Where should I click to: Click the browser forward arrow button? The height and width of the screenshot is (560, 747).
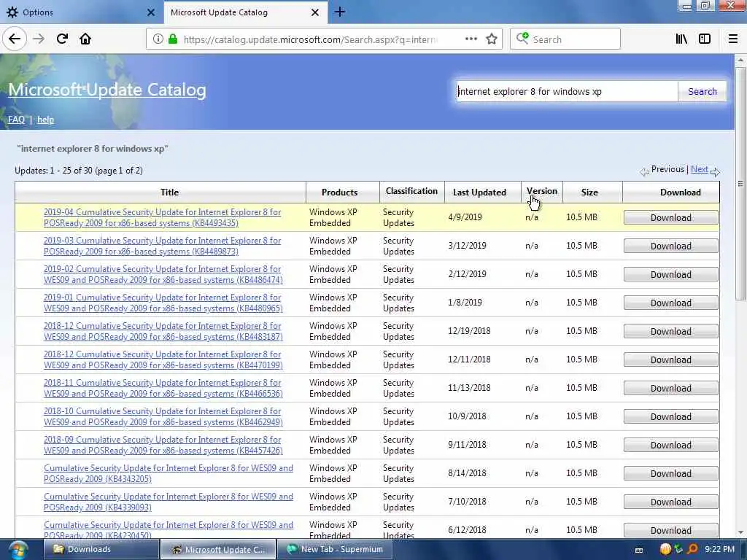[x=39, y=39]
